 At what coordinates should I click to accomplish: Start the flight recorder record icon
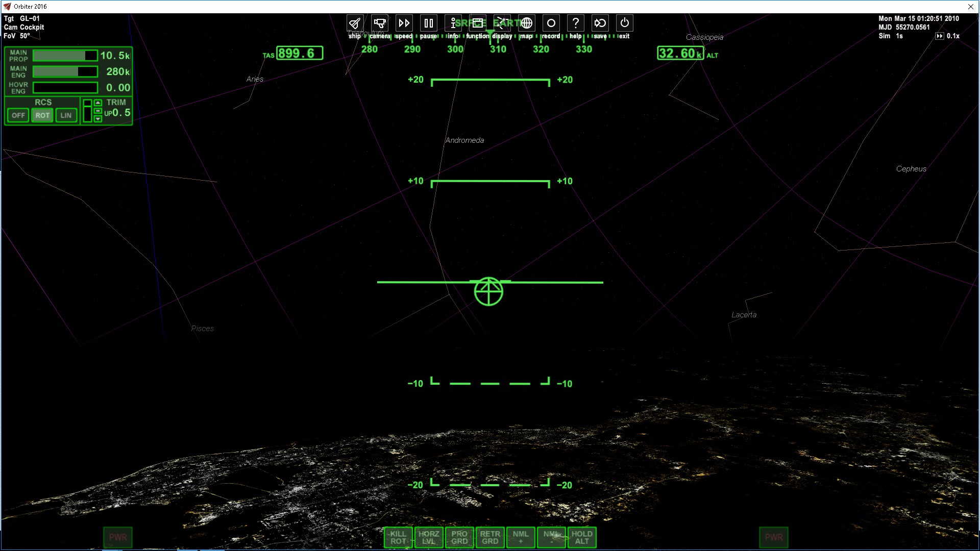(x=551, y=23)
